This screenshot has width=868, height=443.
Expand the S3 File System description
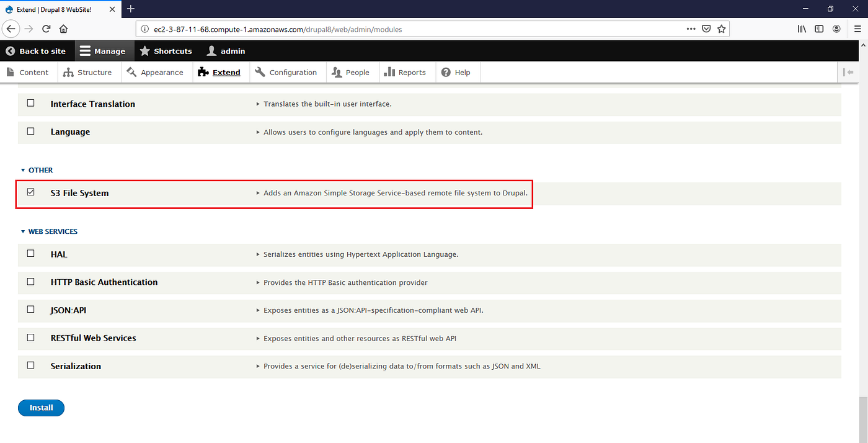point(258,192)
